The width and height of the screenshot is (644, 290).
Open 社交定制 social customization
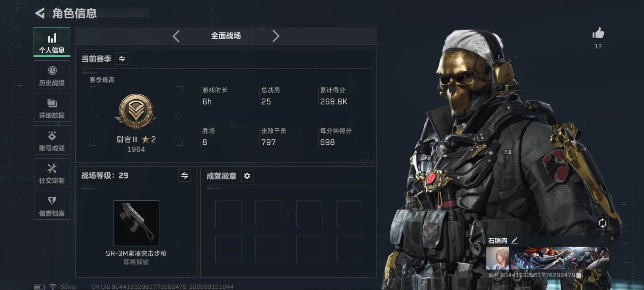pos(52,173)
